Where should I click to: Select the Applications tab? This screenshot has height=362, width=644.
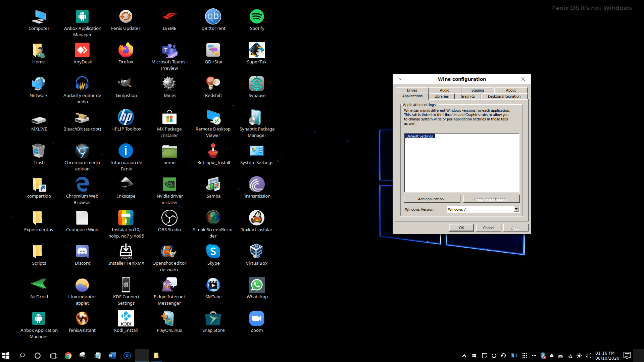point(412,96)
